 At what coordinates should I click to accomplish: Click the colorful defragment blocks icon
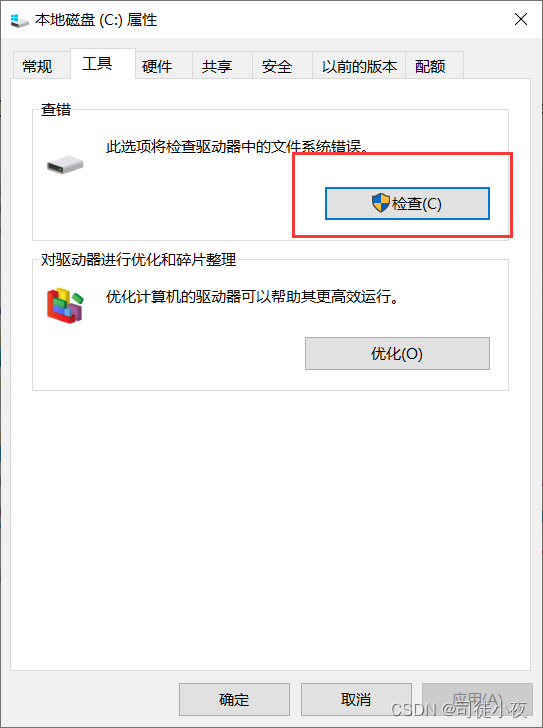[x=65, y=305]
